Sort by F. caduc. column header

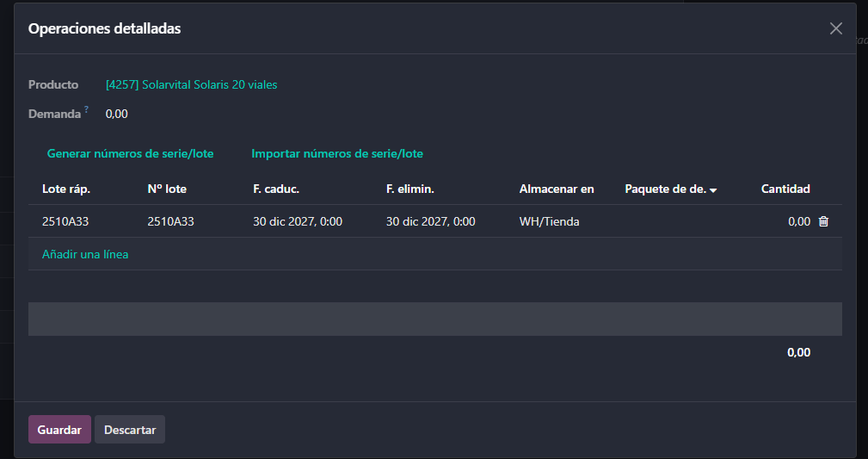click(276, 189)
